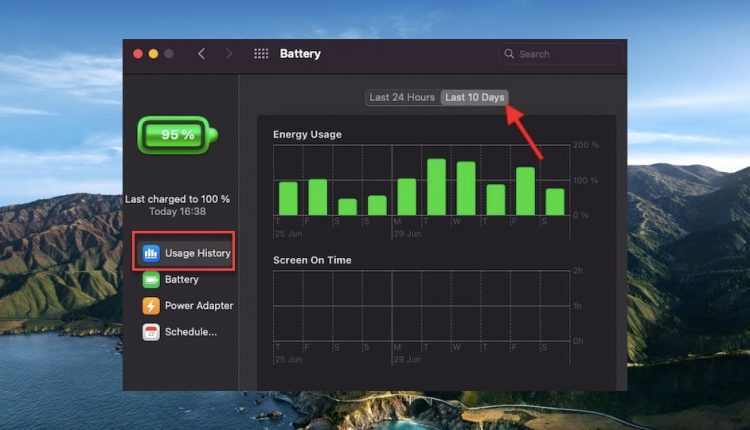Click the Energy Usage heading
750x430 pixels.
(x=308, y=134)
